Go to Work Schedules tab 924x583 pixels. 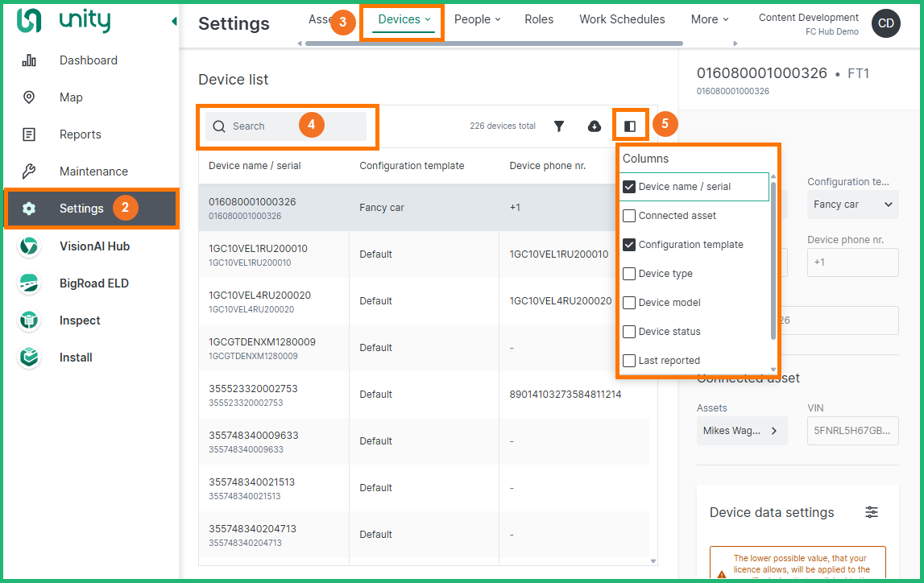point(622,19)
